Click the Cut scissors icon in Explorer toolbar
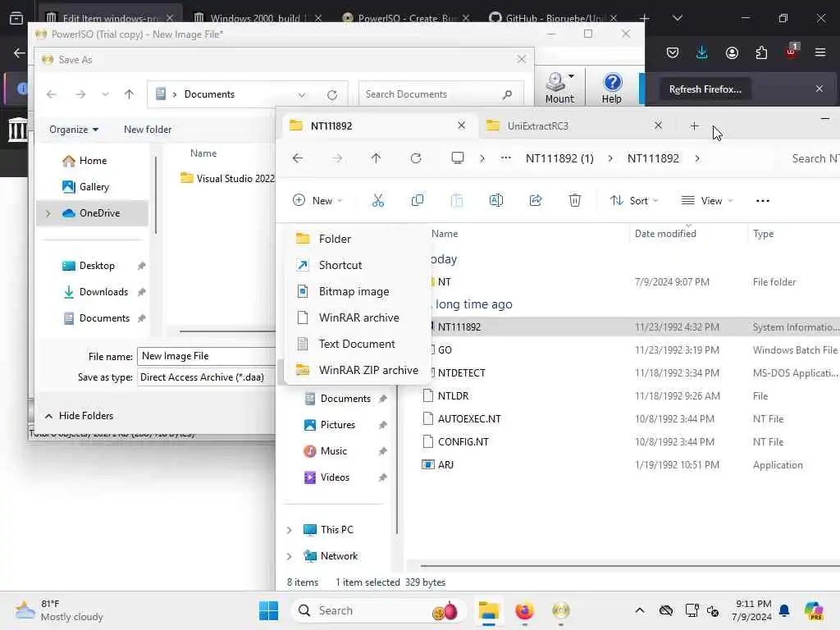Viewport: 840px width, 630px height. point(377,200)
